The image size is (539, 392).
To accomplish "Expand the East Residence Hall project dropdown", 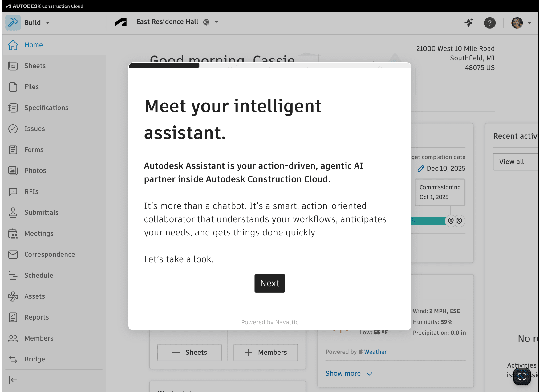I will pyautogui.click(x=217, y=22).
